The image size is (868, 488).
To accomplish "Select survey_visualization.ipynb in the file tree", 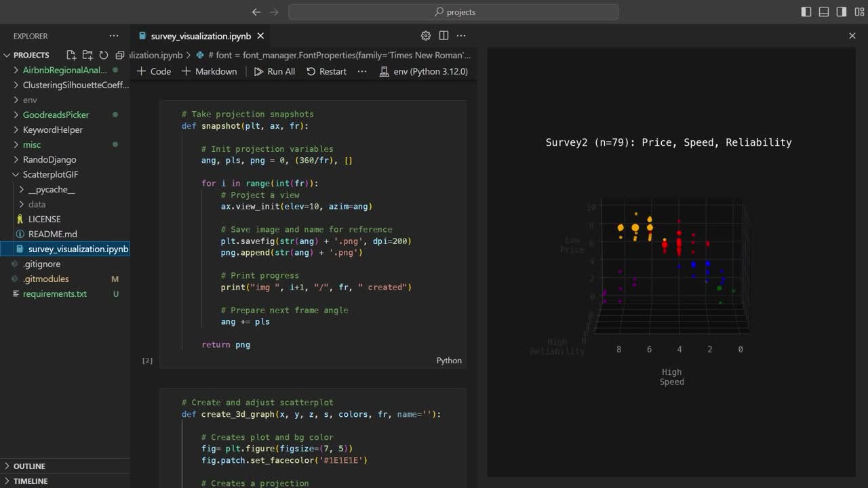I will click(x=65, y=249).
